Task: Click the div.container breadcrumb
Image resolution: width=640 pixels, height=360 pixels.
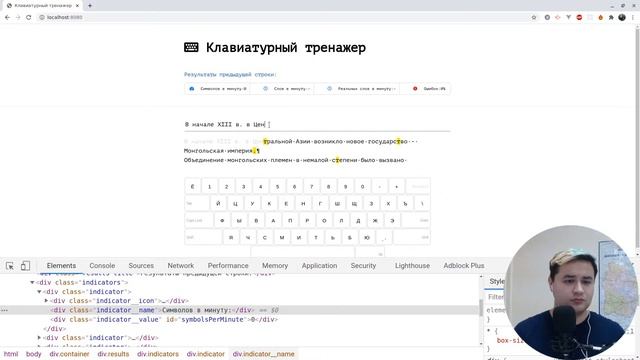Action: (69, 354)
